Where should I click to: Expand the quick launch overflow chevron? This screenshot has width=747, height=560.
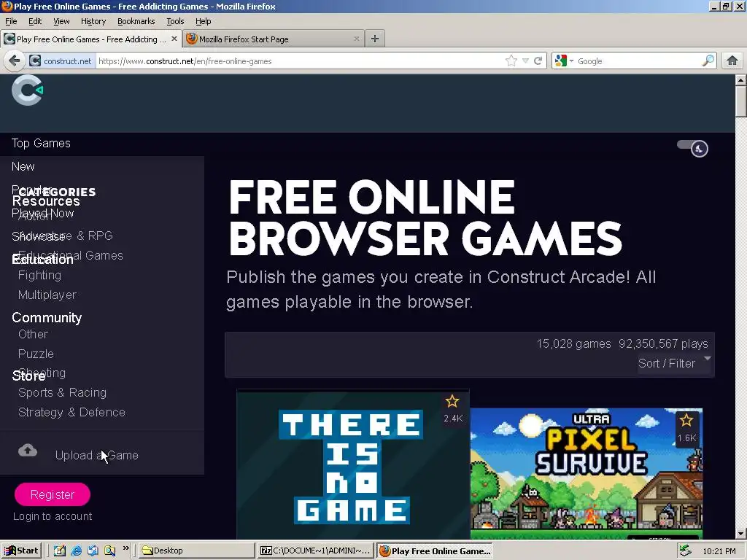pyautogui.click(x=125, y=548)
